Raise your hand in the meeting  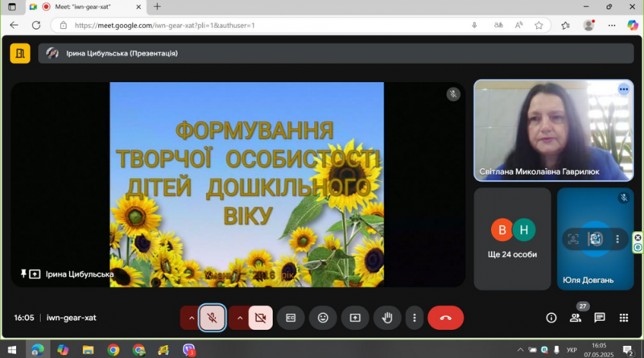(387, 318)
